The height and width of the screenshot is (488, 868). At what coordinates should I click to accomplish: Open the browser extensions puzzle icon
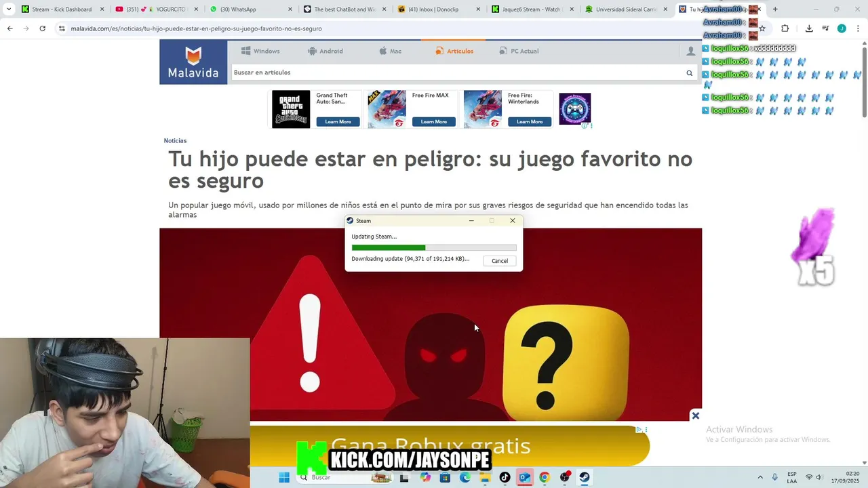(785, 28)
